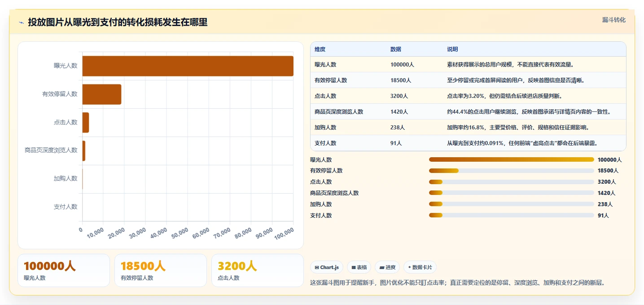Click the 有效停留人数 bar in the chart
The width and height of the screenshot is (644, 305).
101,94
